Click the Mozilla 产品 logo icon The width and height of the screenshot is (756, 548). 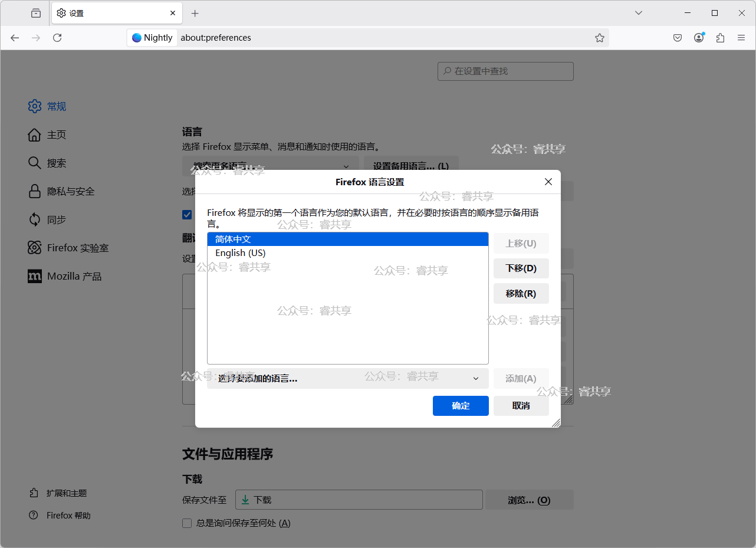tap(35, 277)
